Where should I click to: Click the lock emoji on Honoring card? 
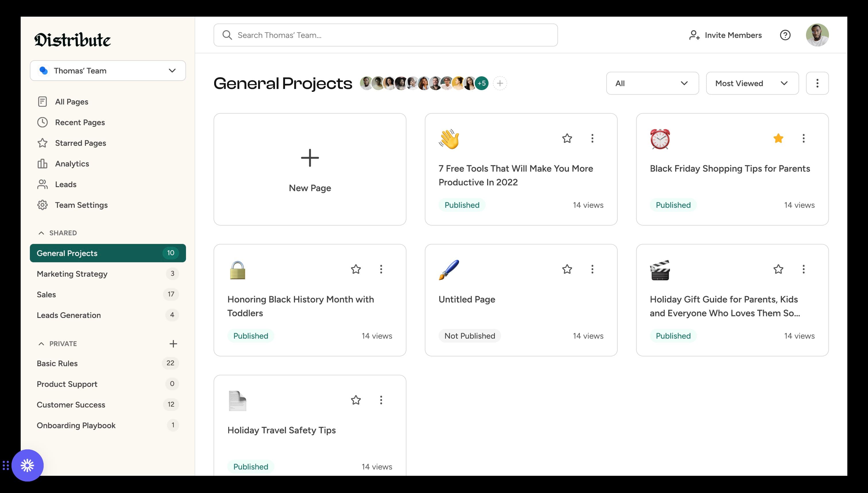pyautogui.click(x=237, y=270)
